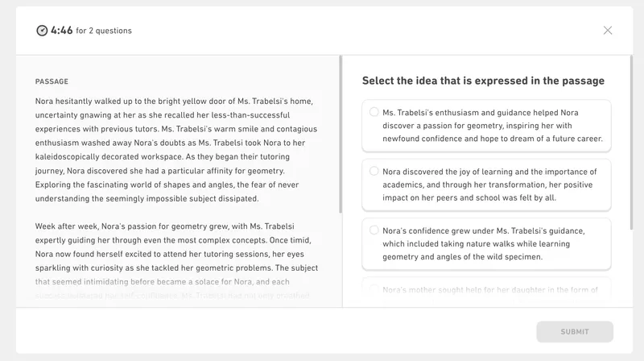Pick radio for "Nora's confidence grew" answer
The width and height of the screenshot is (644, 361).
click(x=374, y=230)
